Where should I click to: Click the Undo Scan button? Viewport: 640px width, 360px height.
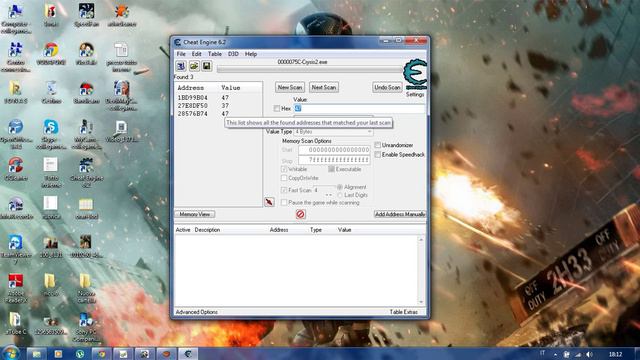pyautogui.click(x=387, y=87)
